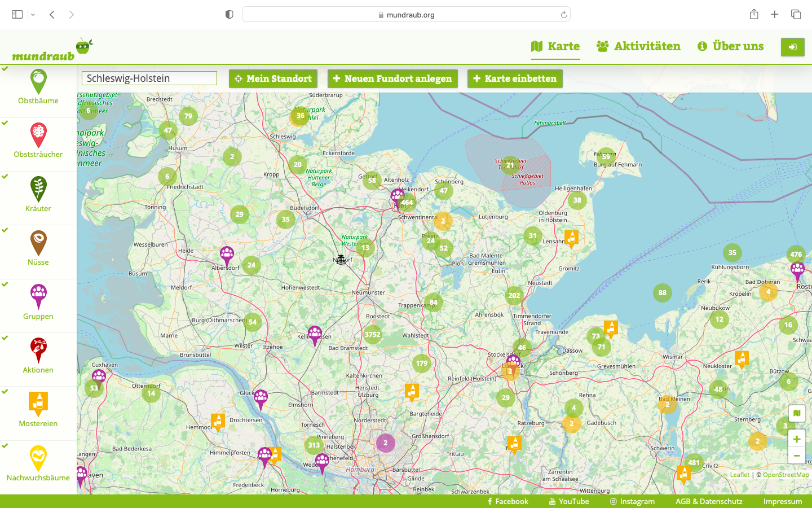
Task: Open the Aktivitäten tab
Action: (x=638, y=46)
